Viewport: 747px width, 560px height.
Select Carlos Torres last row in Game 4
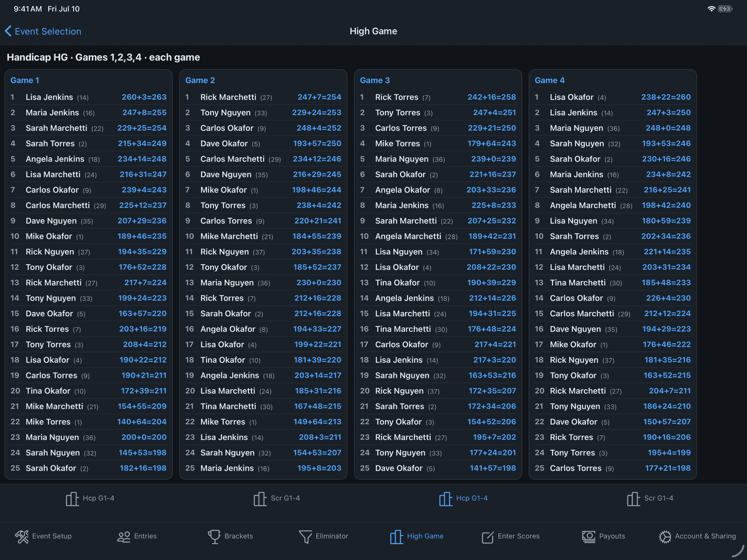click(613, 468)
